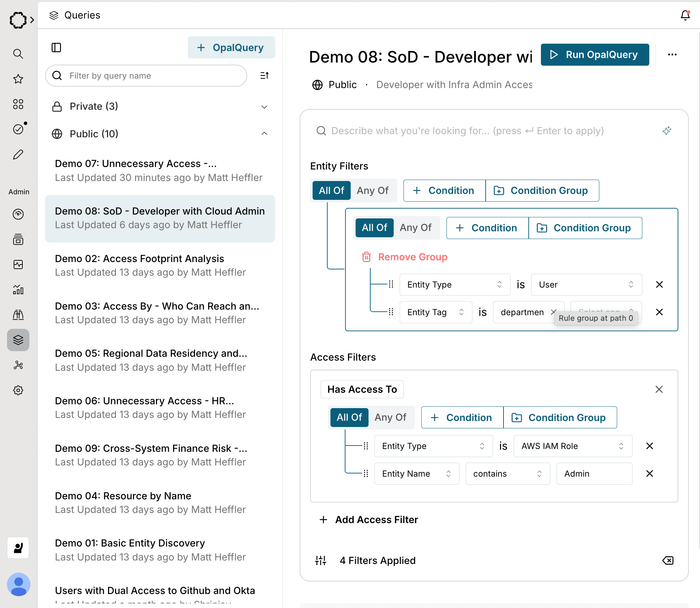Set Access Filters group to Any Of

coord(390,418)
